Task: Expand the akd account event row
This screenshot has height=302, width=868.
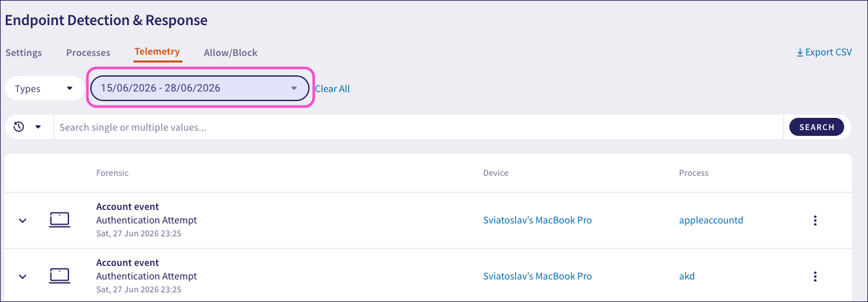Action: click(x=23, y=276)
